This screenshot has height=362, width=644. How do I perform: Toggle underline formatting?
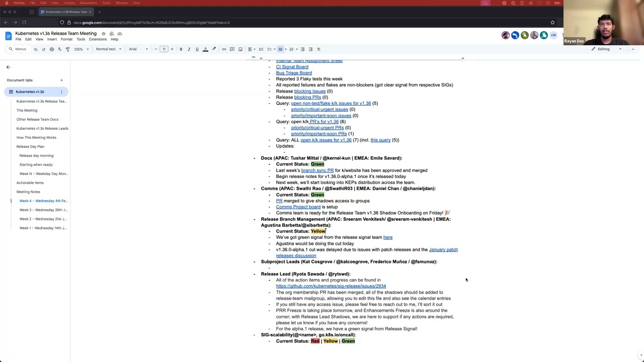[197, 49]
